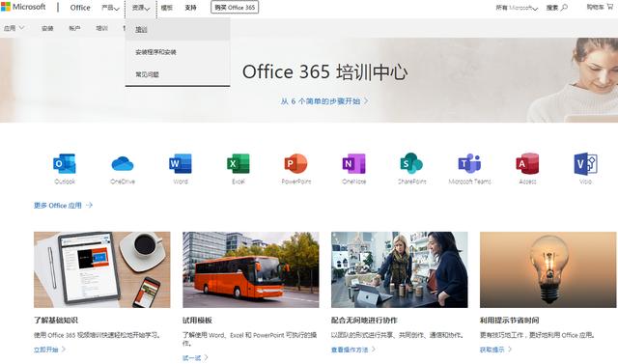Select the Access database icon
This screenshot has height=364, width=618.
pyautogui.click(x=527, y=163)
